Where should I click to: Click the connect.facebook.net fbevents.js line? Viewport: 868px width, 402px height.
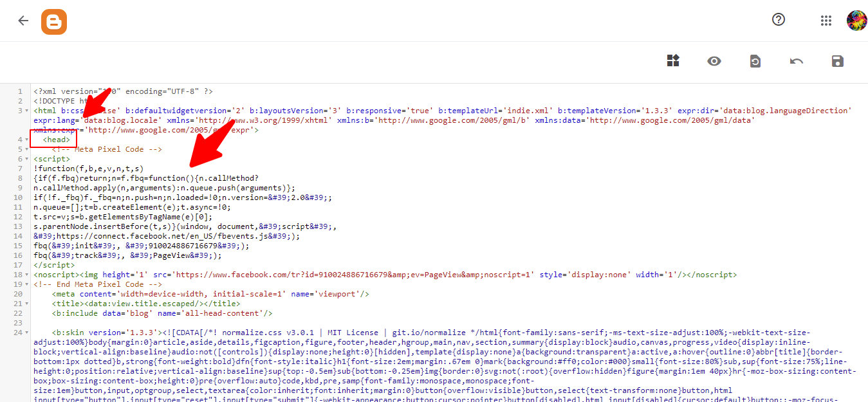tap(167, 236)
